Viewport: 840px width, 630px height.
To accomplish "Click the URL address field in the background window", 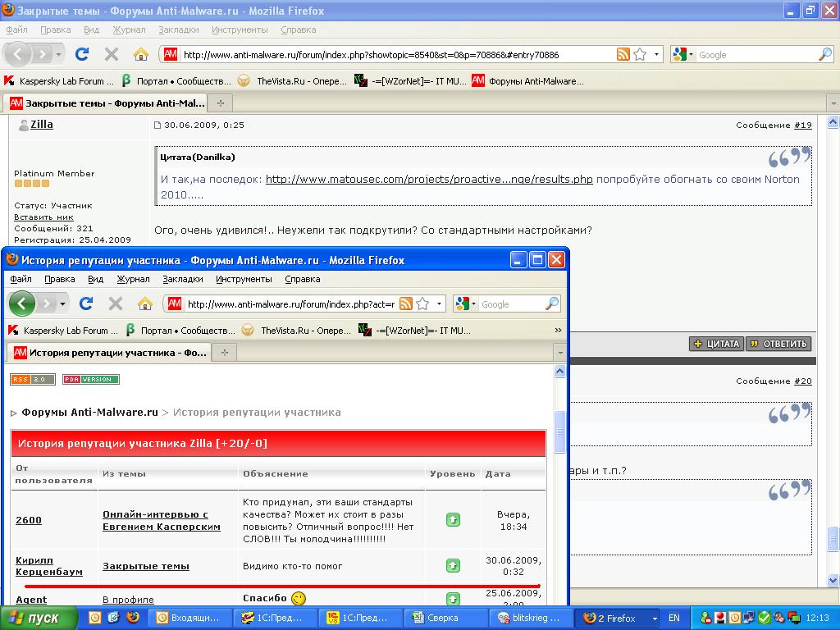I will [x=396, y=54].
